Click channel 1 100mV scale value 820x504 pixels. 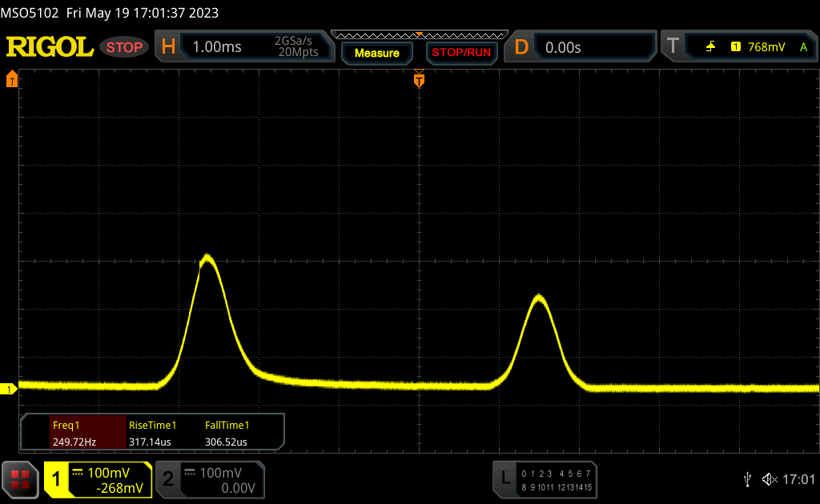click(109, 473)
